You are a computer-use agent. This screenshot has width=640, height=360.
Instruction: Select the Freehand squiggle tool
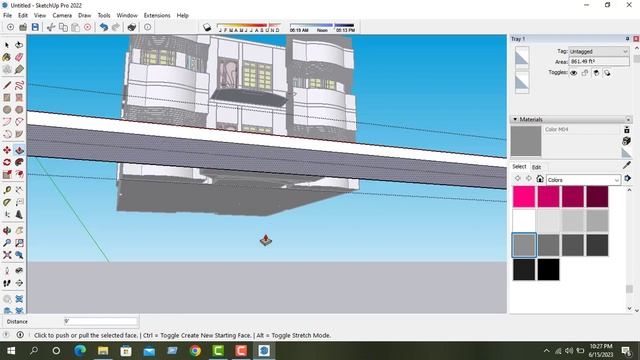click(x=19, y=85)
